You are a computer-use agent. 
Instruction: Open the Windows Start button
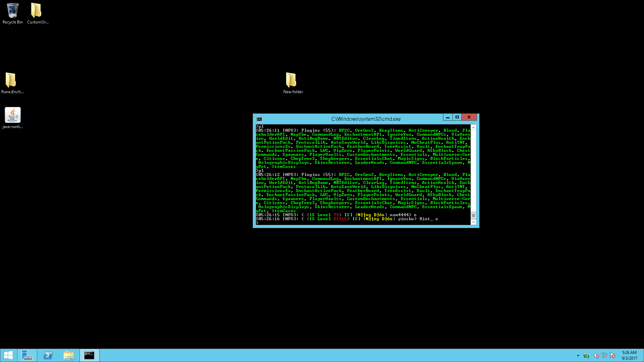click(x=8, y=355)
